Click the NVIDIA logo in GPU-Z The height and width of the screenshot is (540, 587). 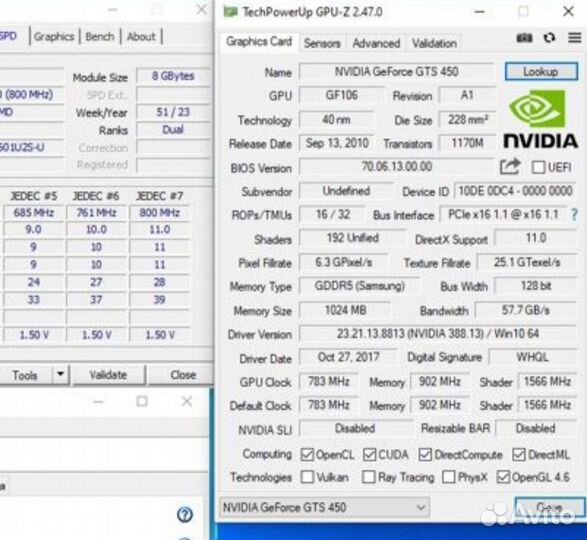540,119
